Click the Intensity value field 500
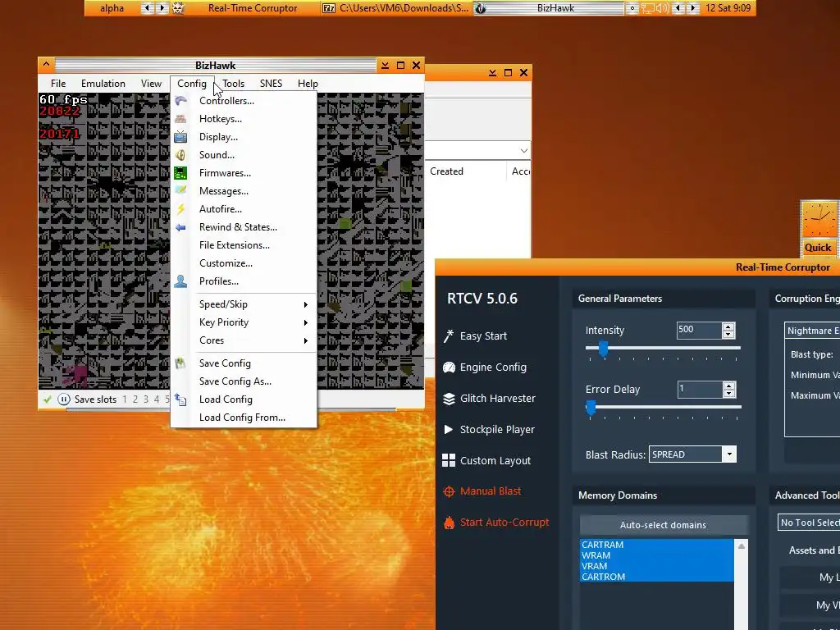Screen dimensions: 840x630 pos(699,330)
